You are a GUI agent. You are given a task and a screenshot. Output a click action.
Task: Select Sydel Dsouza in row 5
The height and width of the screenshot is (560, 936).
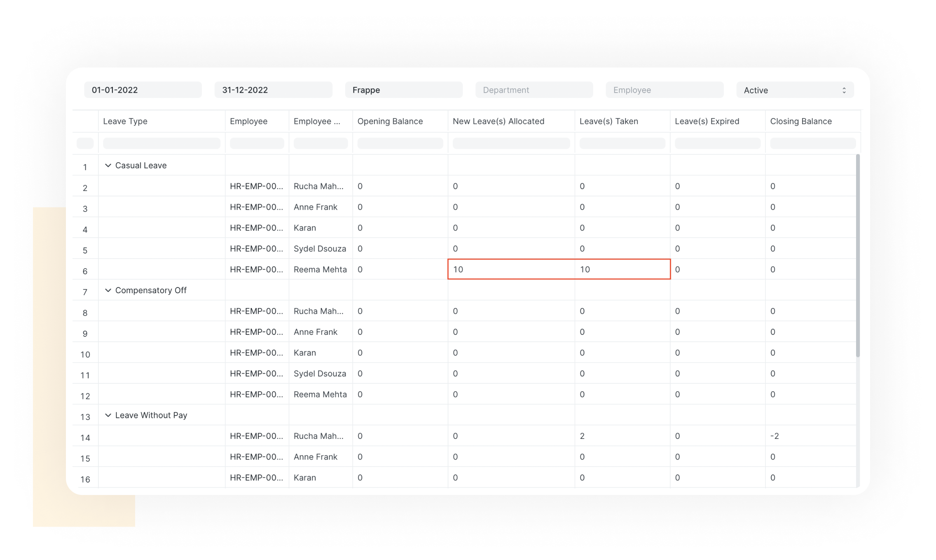click(321, 249)
